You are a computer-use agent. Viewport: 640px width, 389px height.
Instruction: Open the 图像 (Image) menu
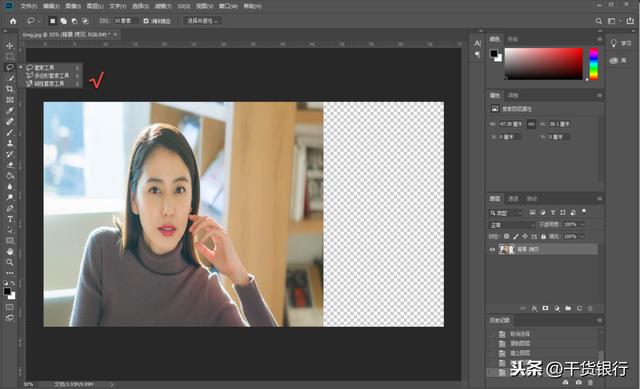(x=73, y=6)
